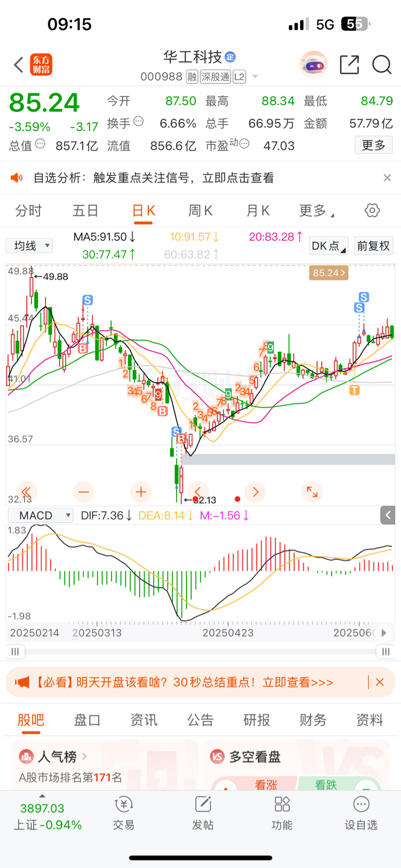Open the MACD indicator dropdown
Viewport: 401px width, 868px height.
[x=41, y=515]
